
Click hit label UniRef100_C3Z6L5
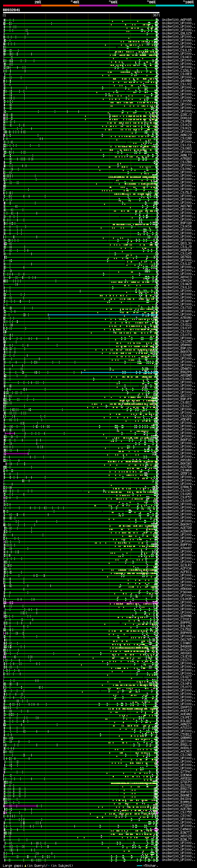coord(177,71)
